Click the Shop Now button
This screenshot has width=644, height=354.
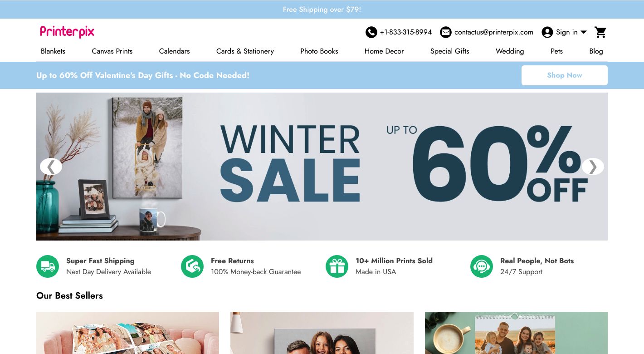(565, 75)
